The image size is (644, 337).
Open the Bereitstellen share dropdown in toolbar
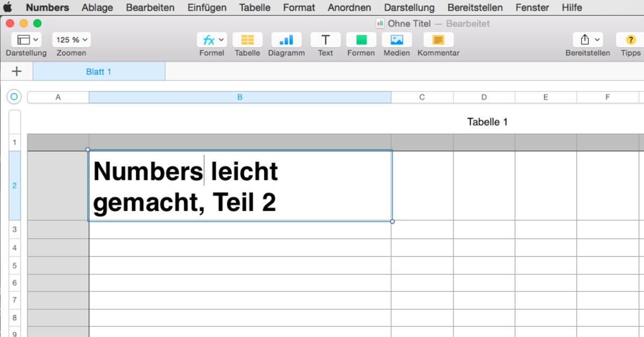coord(588,40)
